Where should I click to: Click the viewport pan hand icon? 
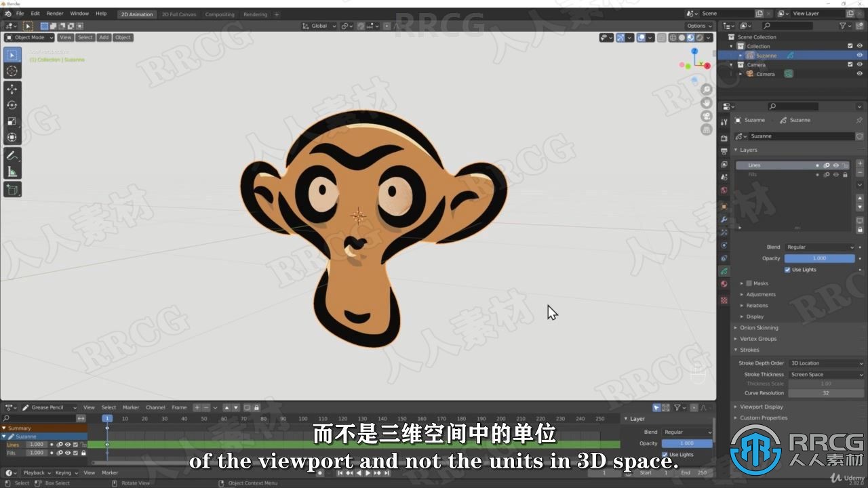pyautogui.click(x=707, y=103)
